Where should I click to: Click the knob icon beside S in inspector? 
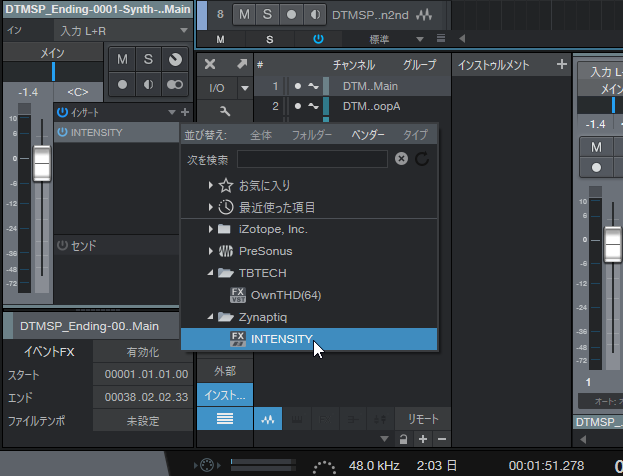click(x=175, y=59)
